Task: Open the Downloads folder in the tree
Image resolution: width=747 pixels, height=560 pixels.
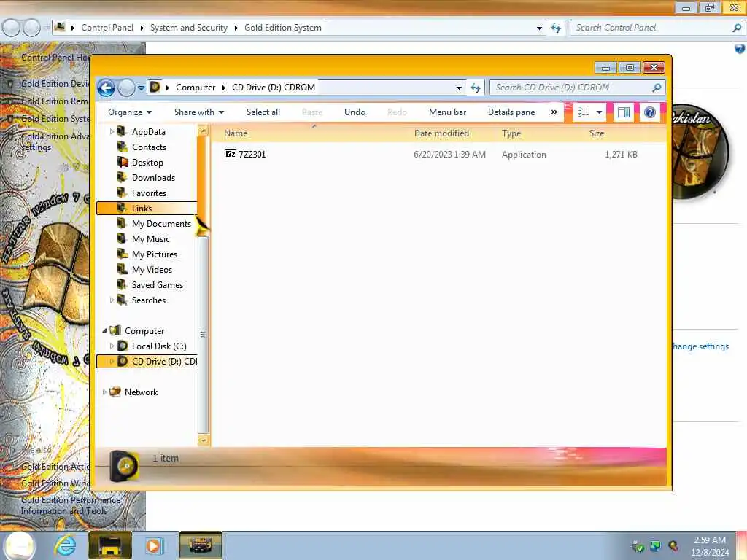Action: (153, 178)
